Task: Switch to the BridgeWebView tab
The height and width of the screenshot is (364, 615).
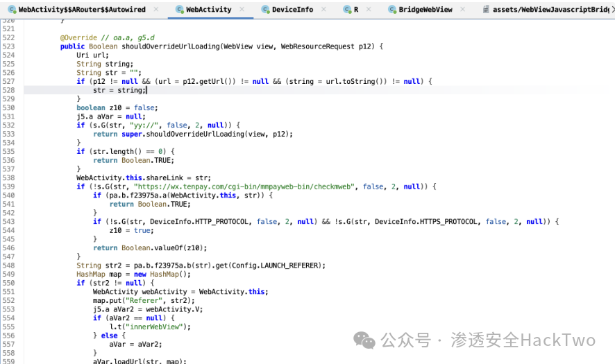Action: click(426, 10)
